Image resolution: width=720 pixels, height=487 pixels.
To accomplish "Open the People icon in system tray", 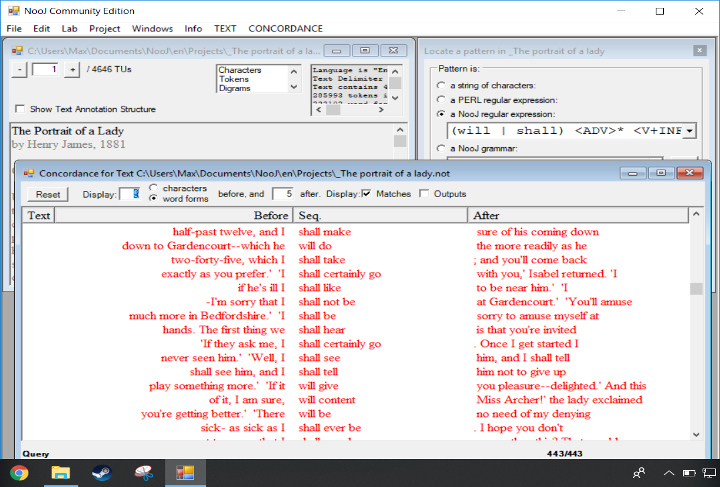I will (639, 472).
